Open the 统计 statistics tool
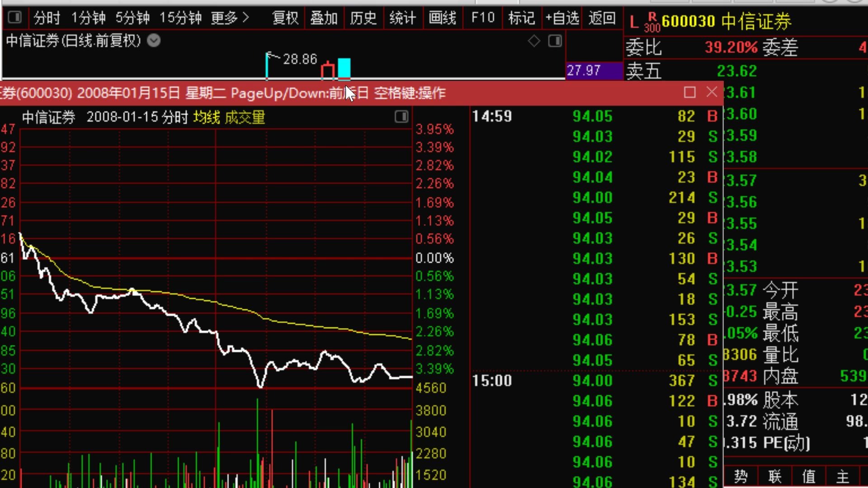 [402, 18]
